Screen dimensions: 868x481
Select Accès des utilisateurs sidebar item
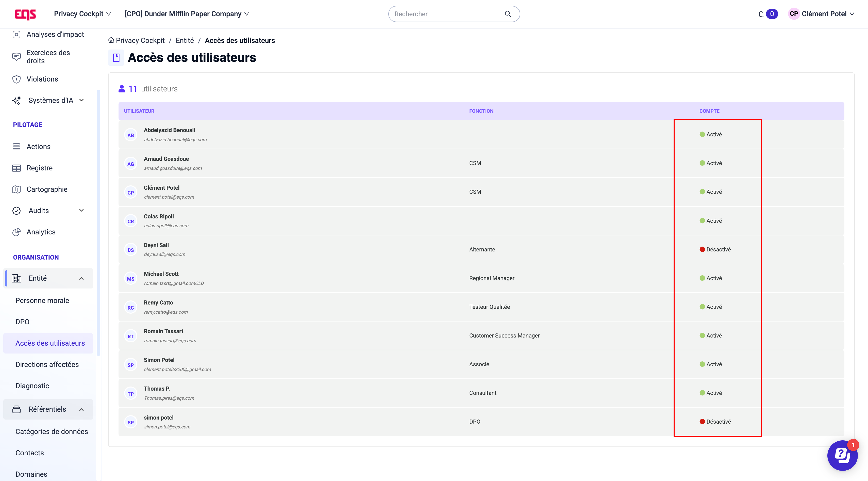(48, 343)
